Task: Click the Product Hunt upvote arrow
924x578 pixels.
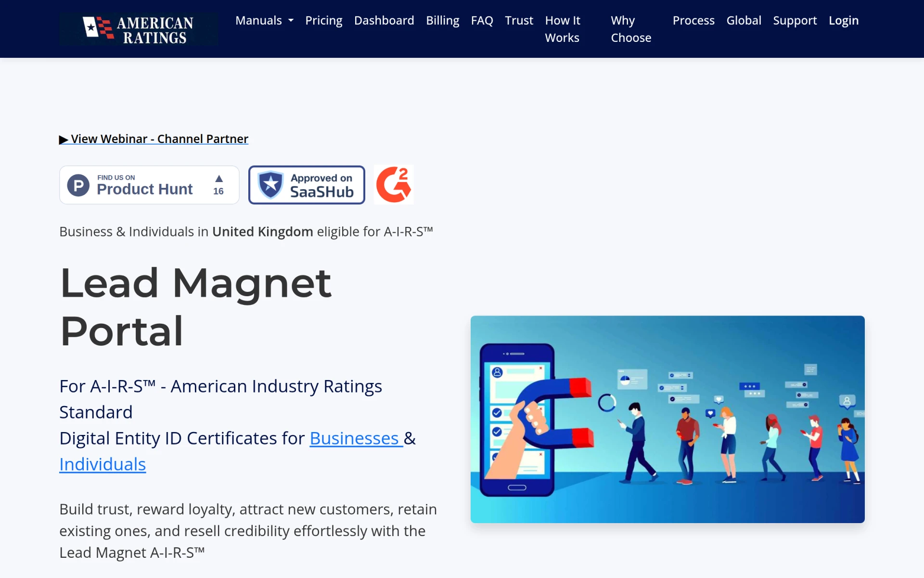Action: (219, 179)
